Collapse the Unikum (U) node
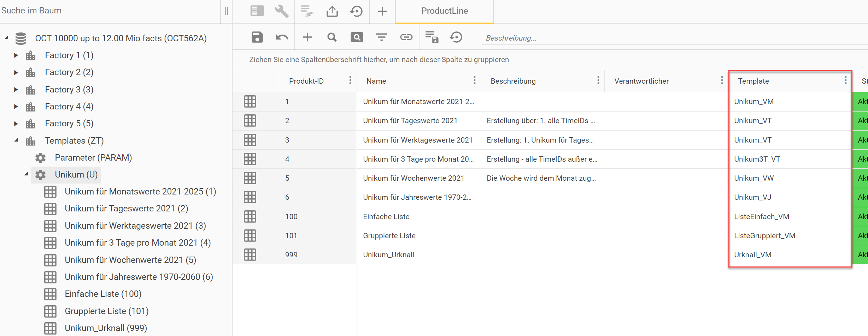The height and width of the screenshot is (336, 868). [x=26, y=174]
